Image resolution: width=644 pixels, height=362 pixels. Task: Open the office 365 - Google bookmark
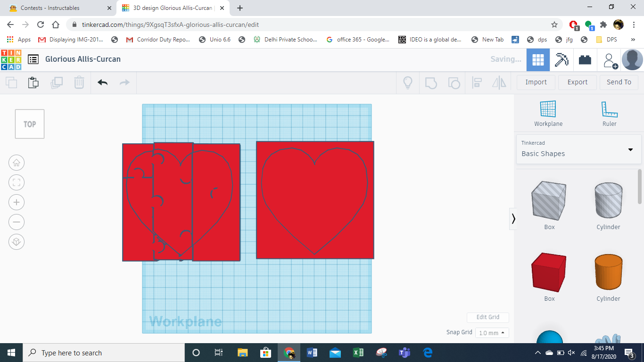point(358,40)
